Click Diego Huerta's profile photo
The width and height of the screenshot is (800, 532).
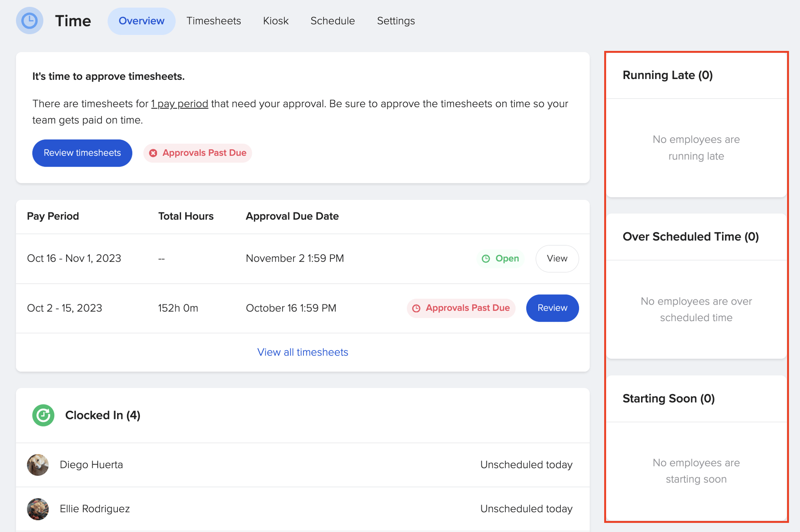[38, 465]
